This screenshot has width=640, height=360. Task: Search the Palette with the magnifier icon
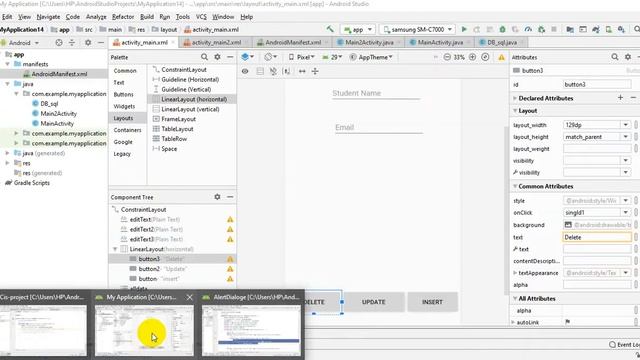coord(204,57)
